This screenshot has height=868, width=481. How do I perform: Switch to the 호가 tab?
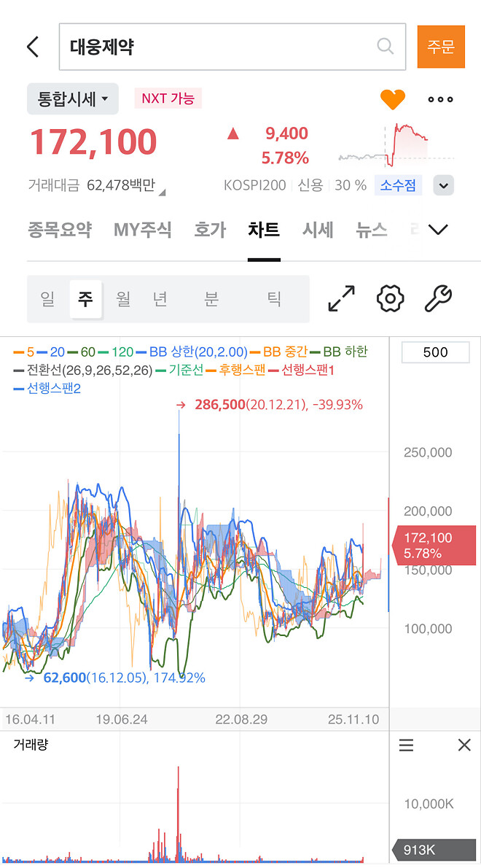(210, 230)
